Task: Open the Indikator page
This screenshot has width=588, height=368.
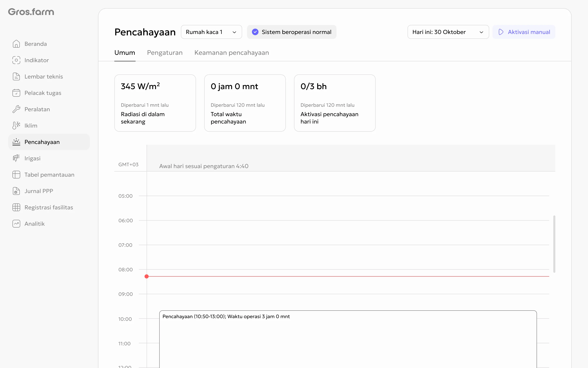Action: tap(49, 60)
